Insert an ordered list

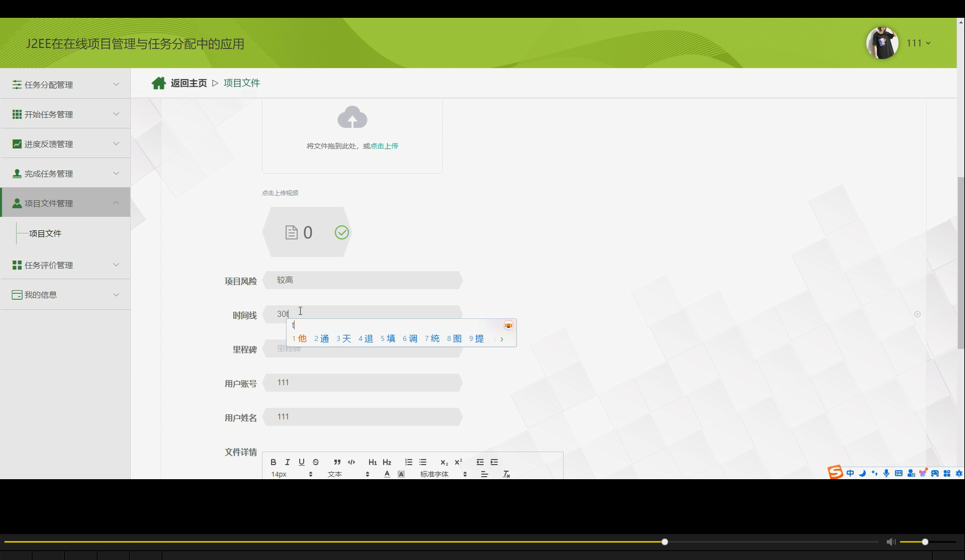pyautogui.click(x=408, y=462)
